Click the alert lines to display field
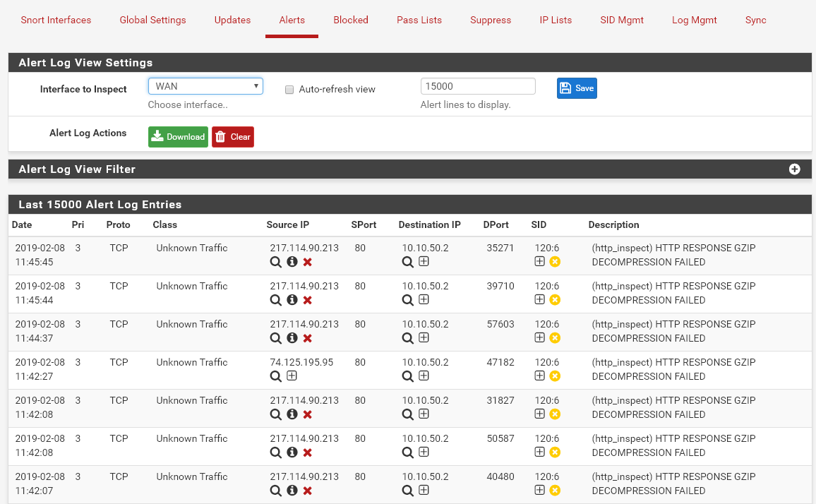 (x=478, y=86)
